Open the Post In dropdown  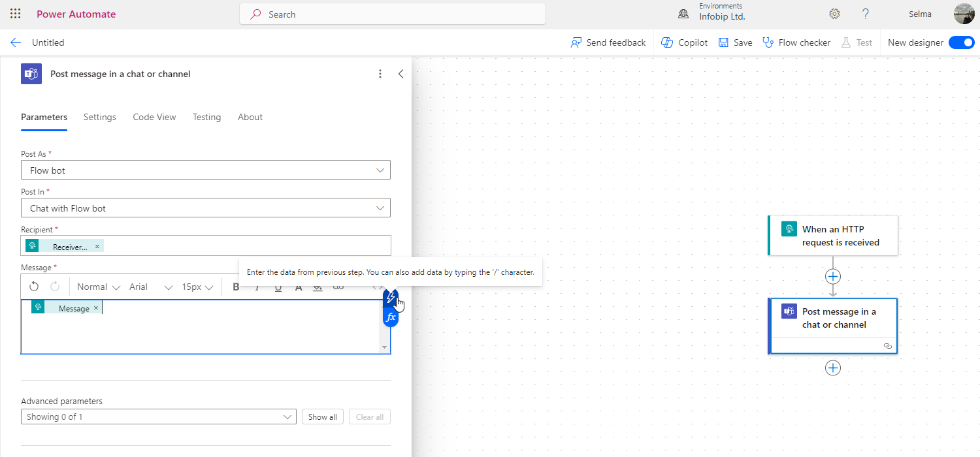(x=380, y=208)
